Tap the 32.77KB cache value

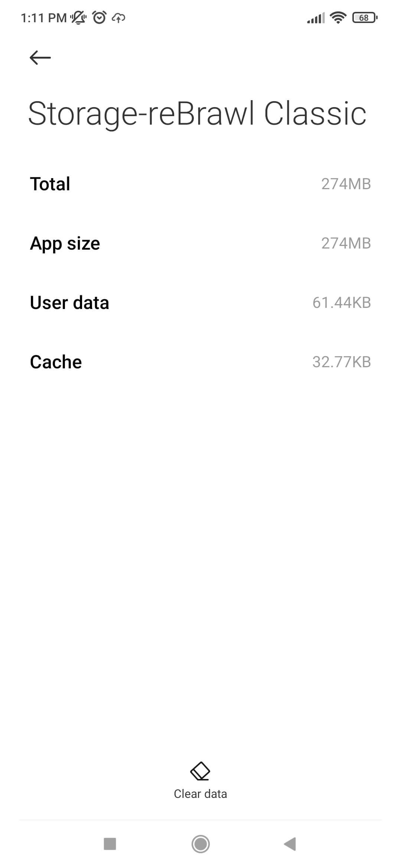pyautogui.click(x=342, y=362)
